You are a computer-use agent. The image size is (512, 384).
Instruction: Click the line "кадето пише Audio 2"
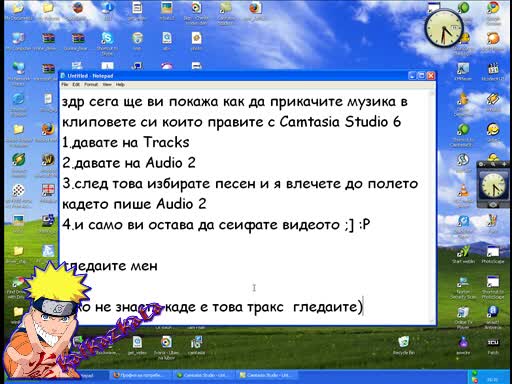pyautogui.click(x=134, y=204)
